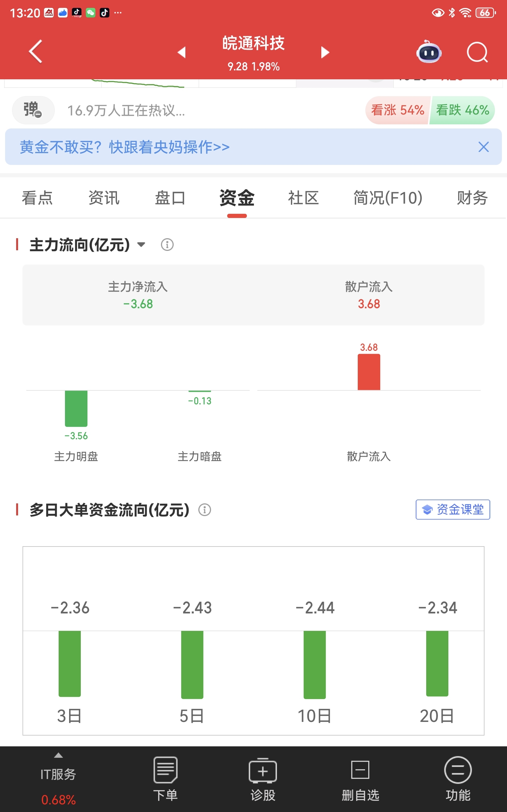This screenshot has height=812, width=507.
Task: Open the 功能 functions menu
Action: [x=458, y=779]
